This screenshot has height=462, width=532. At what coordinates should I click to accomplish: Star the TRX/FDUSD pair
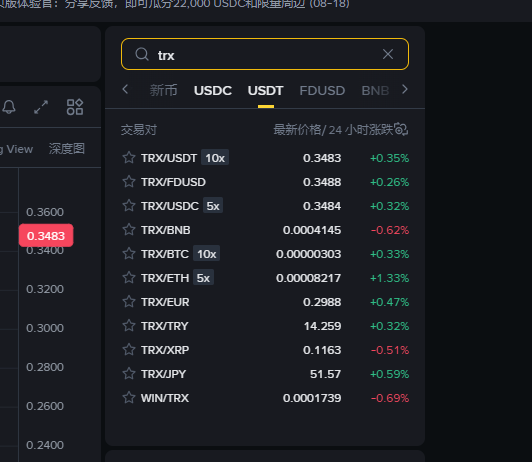[129, 182]
